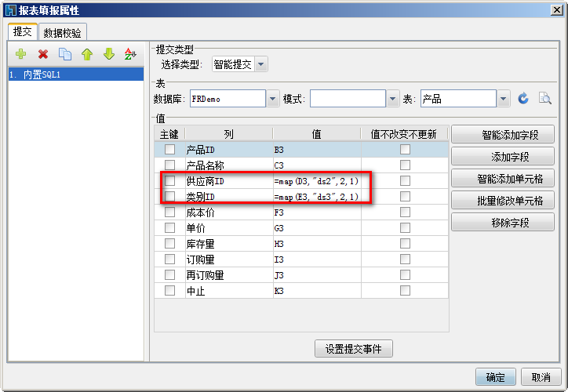The width and height of the screenshot is (568, 392).
Task: Click the 数据库 FRDemo input field
Action: click(x=228, y=99)
